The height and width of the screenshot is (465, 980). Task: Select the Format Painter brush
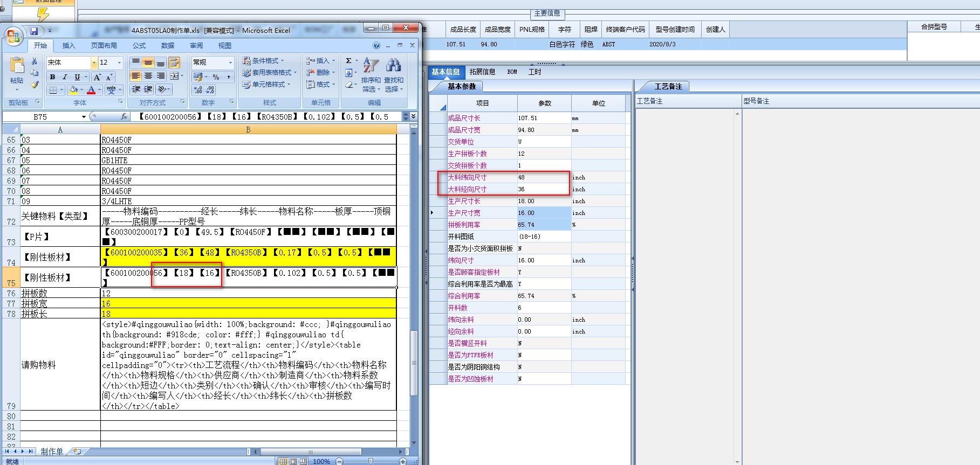34,85
